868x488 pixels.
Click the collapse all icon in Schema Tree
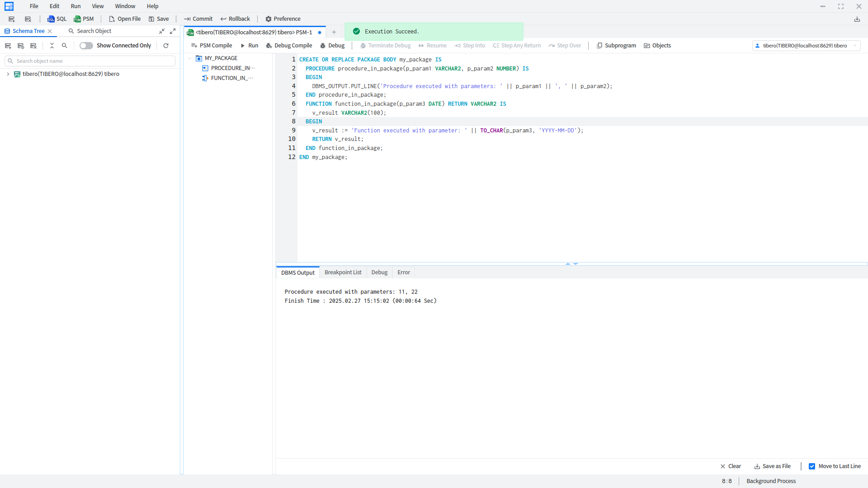[52, 46]
